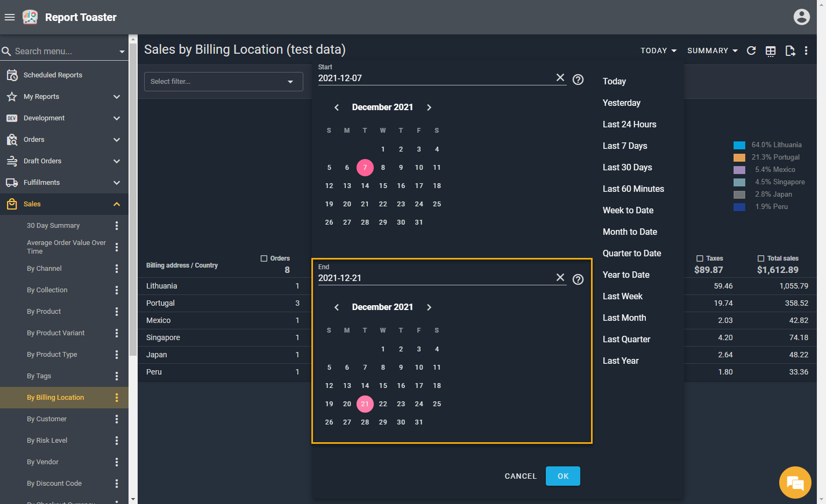This screenshot has width=826, height=504.
Task: Open the table view icon
Action: [x=771, y=51]
